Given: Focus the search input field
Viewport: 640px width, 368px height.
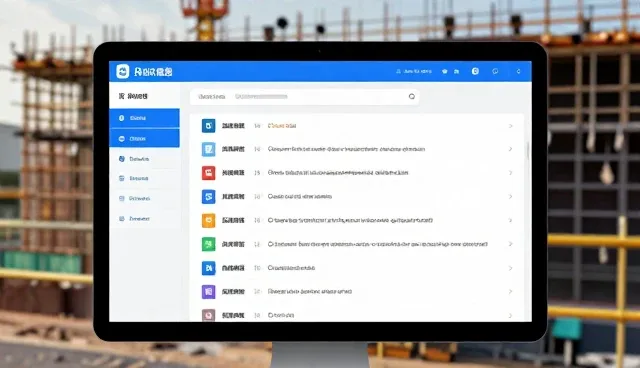Looking at the screenshot, I should pos(305,97).
